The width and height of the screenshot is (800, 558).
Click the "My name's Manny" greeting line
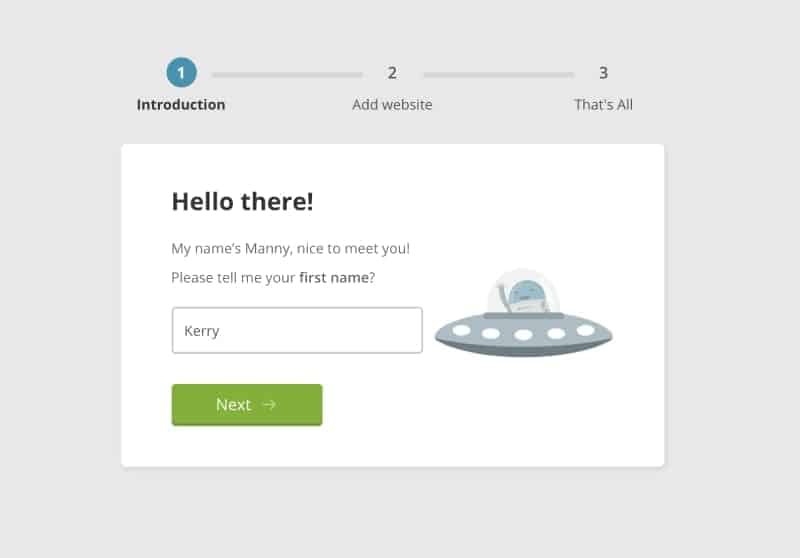pyautogui.click(x=290, y=249)
